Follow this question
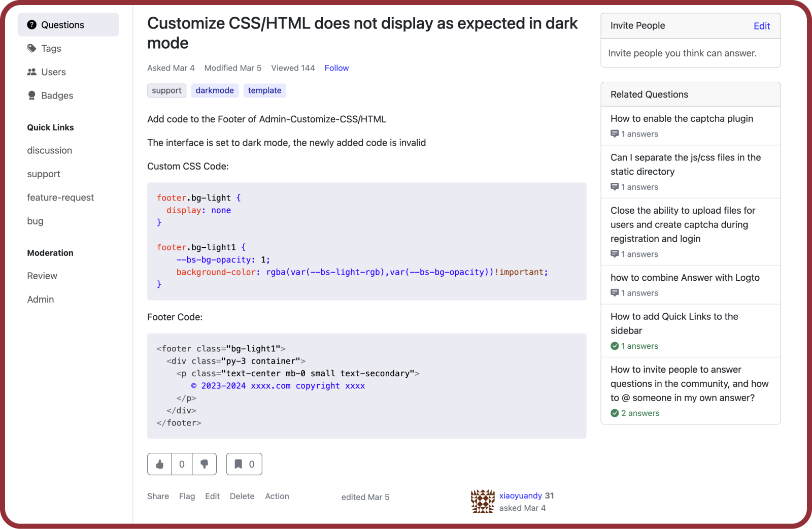Viewport: 812px width, 529px height. point(336,68)
